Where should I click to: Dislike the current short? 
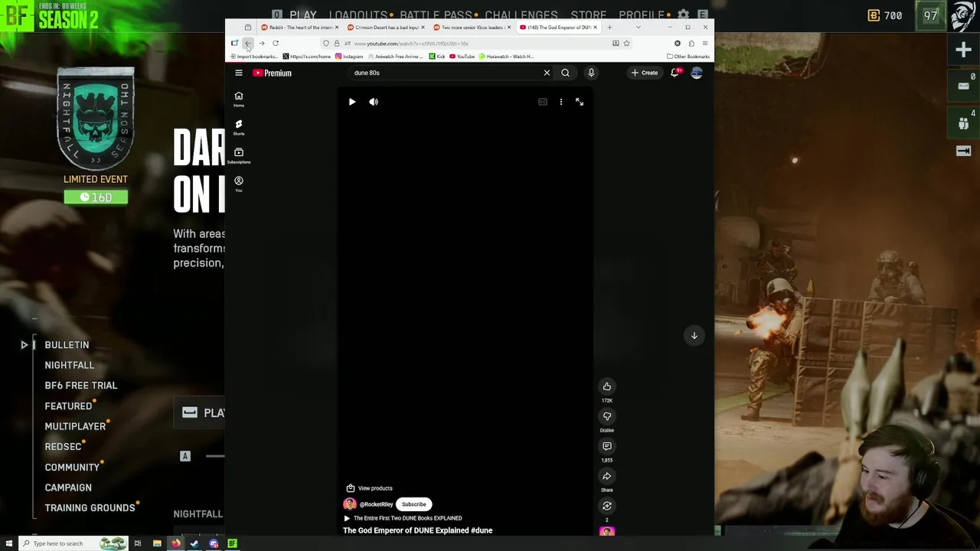point(607,416)
